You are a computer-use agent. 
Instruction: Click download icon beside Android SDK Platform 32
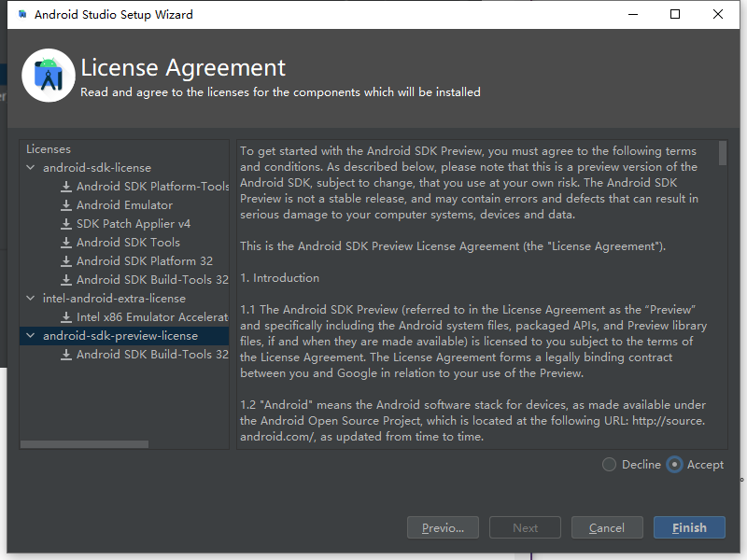point(66,261)
